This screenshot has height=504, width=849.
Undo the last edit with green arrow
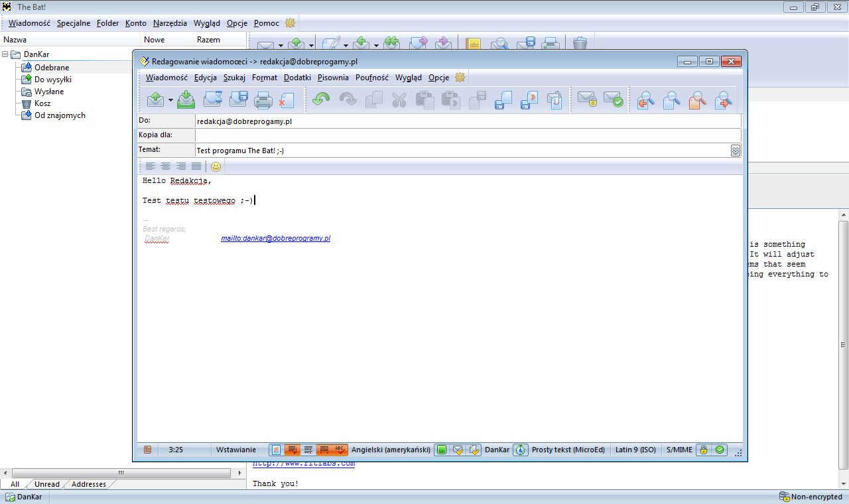pos(321,100)
